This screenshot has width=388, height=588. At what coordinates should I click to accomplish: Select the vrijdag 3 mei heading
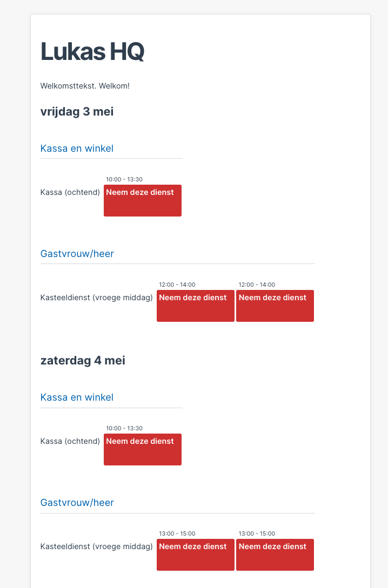tap(77, 112)
